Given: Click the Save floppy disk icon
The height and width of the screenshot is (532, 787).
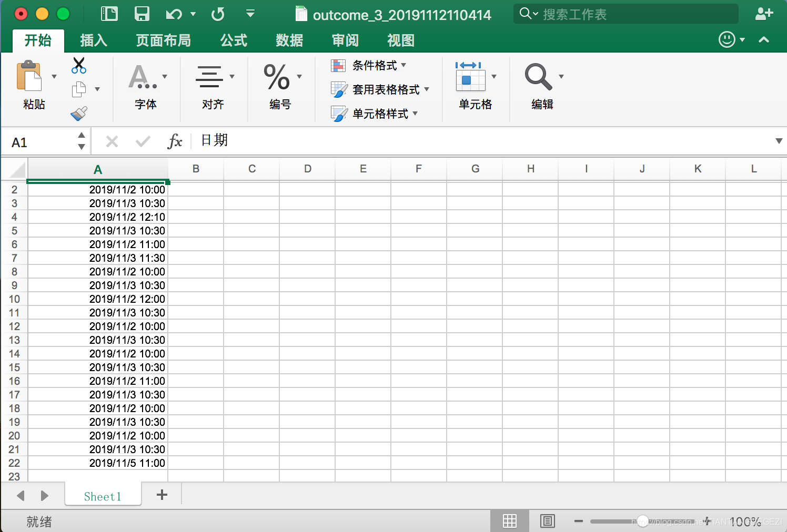Looking at the screenshot, I should pyautogui.click(x=142, y=14).
